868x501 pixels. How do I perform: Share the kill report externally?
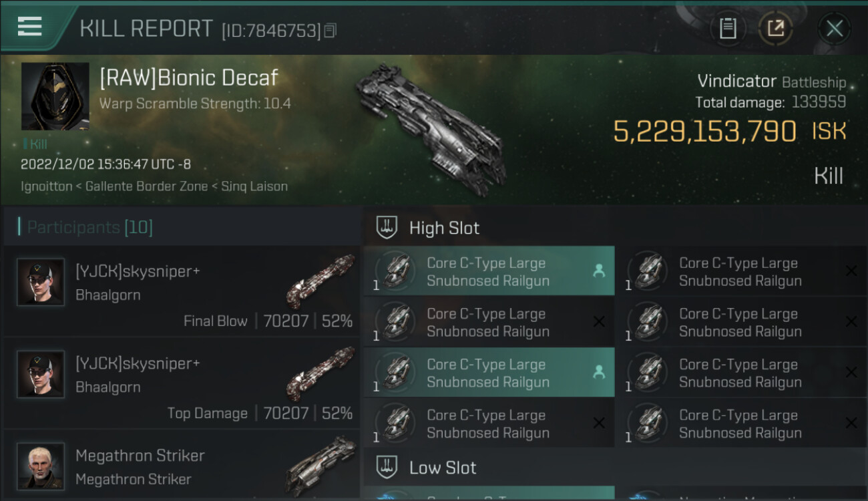776,29
